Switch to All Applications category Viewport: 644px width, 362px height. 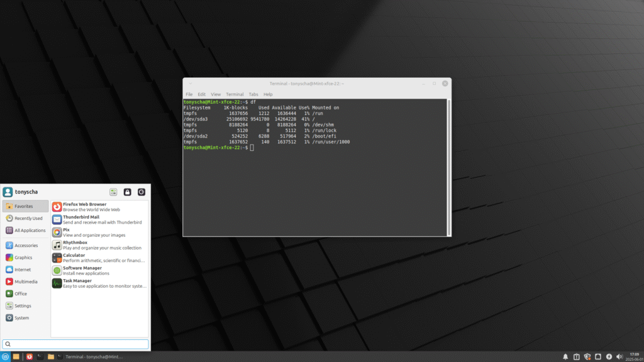pyautogui.click(x=25, y=231)
